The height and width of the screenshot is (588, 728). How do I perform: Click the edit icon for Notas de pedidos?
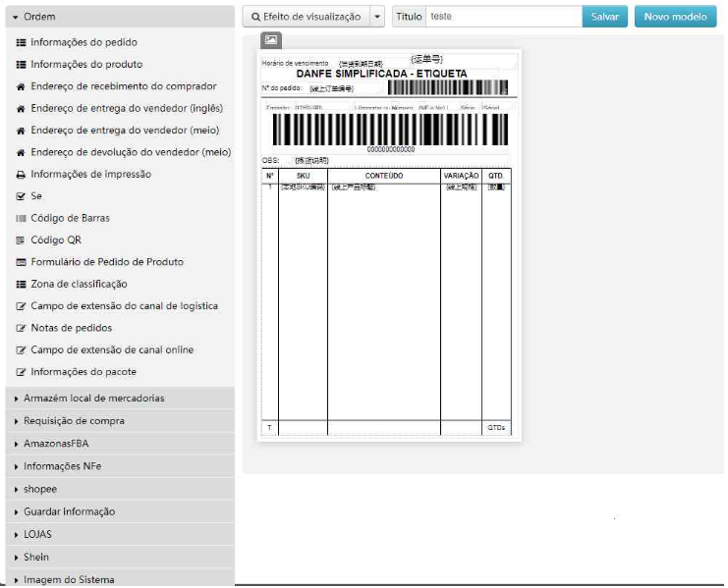pos(21,328)
